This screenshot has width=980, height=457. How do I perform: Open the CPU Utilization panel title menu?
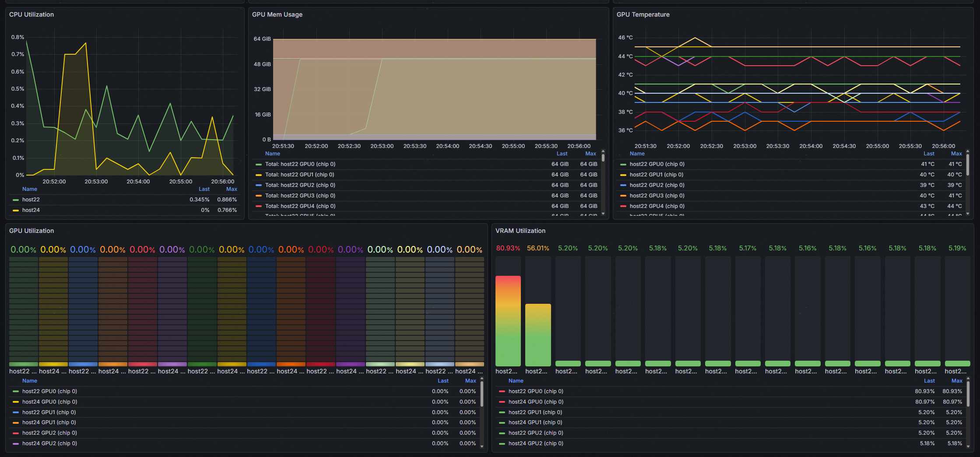[x=32, y=14]
